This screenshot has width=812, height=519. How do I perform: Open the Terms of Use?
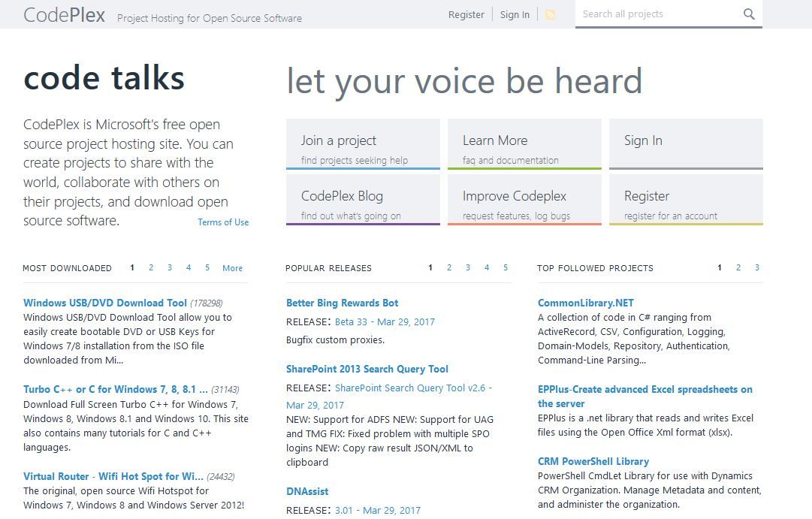tap(223, 222)
